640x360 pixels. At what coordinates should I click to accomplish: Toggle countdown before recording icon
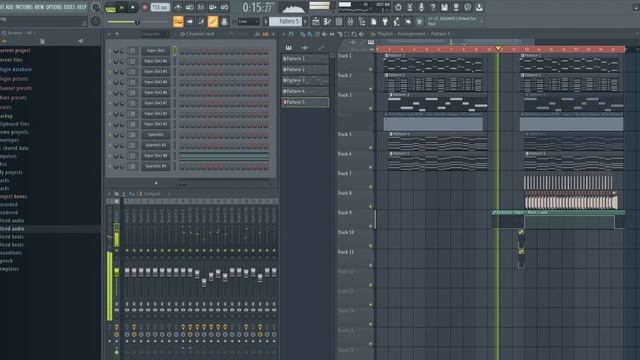coord(201,7)
